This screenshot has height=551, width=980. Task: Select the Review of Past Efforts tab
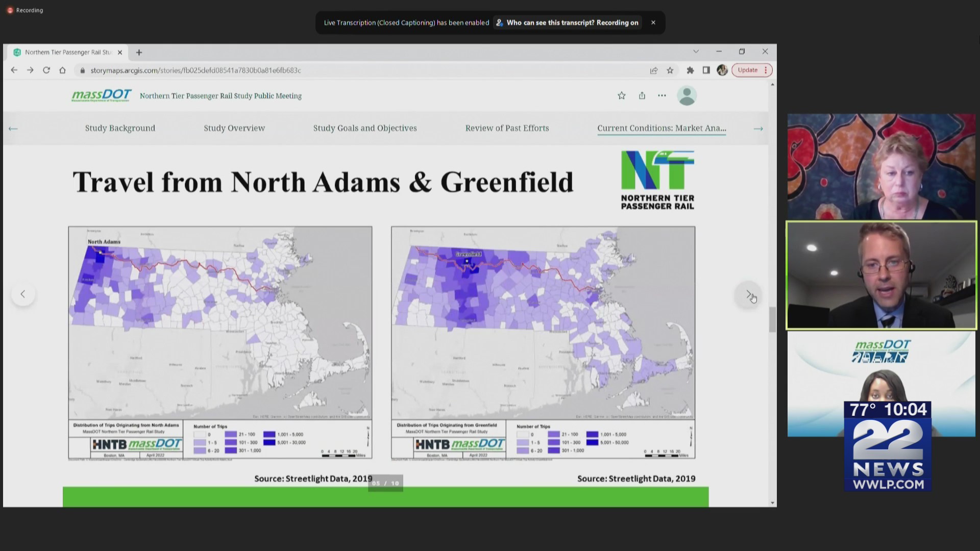pyautogui.click(x=506, y=128)
